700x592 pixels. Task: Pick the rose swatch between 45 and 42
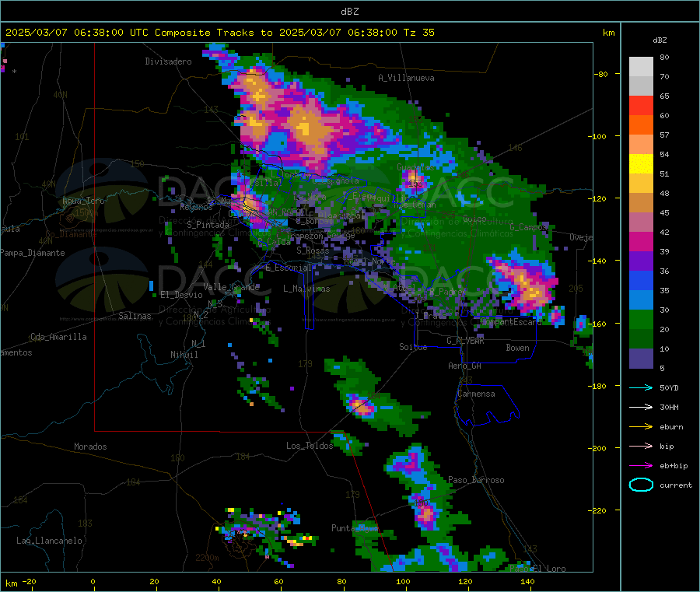click(x=641, y=222)
